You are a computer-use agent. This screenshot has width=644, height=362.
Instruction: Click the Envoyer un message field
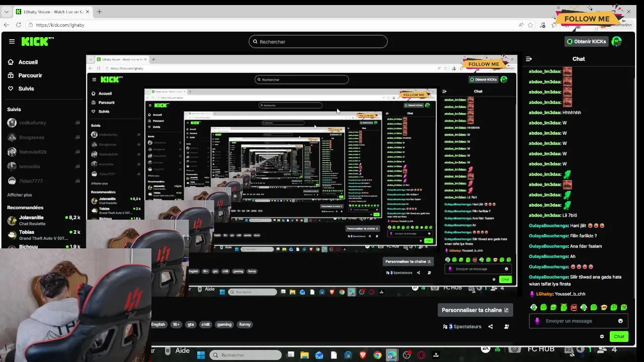click(x=579, y=321)
